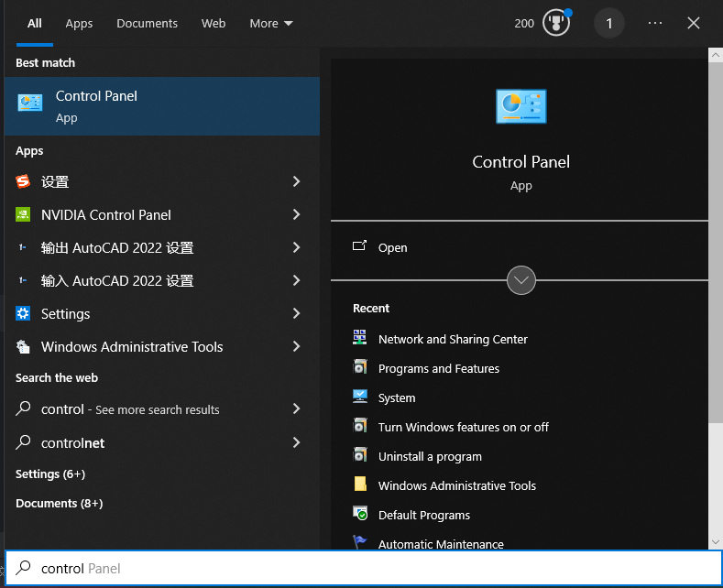Click the Turn Windows features on or off icon

pos(359,425)
